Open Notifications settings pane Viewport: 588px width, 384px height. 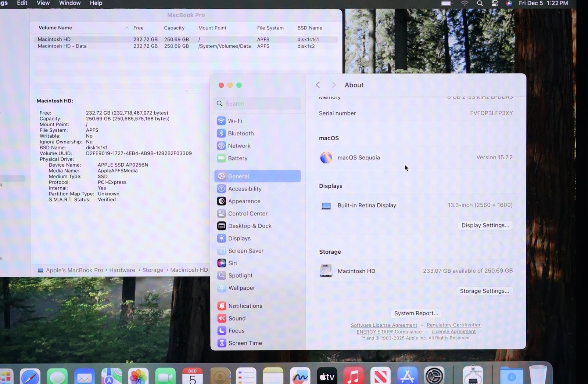click(x=245, y=306)
